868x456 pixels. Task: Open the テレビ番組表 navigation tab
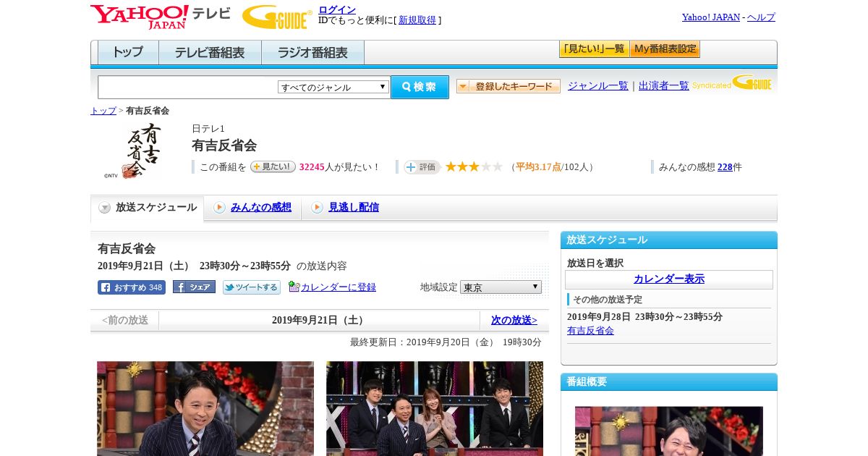tap(210, 52)
